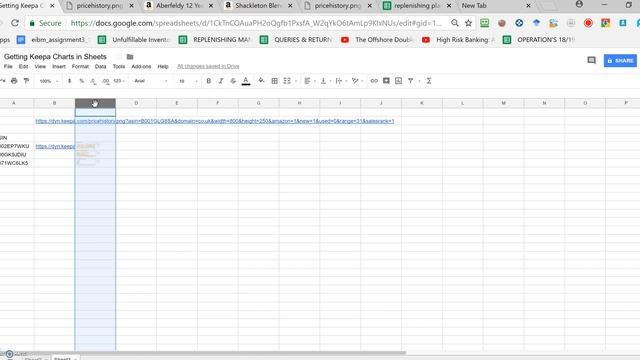Viewport: 640px width, 360px height.
Task: Reload the page with refresh icon
Action: click(x=15, y=23)
